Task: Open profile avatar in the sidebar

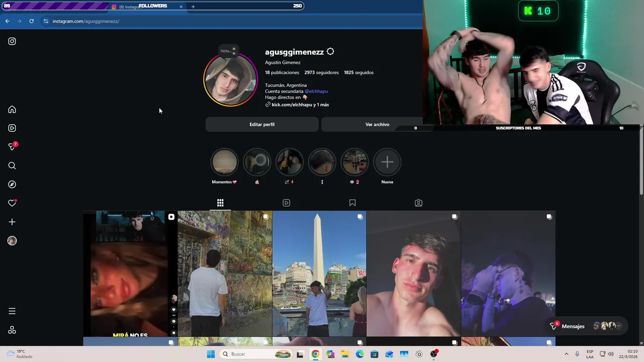Action: (12, 241)
